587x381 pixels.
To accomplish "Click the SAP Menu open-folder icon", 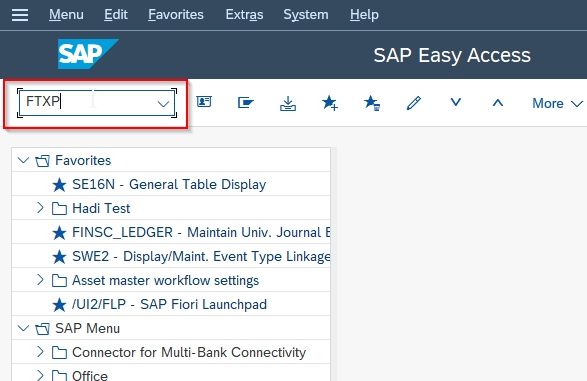I will [x=42, y=329].
